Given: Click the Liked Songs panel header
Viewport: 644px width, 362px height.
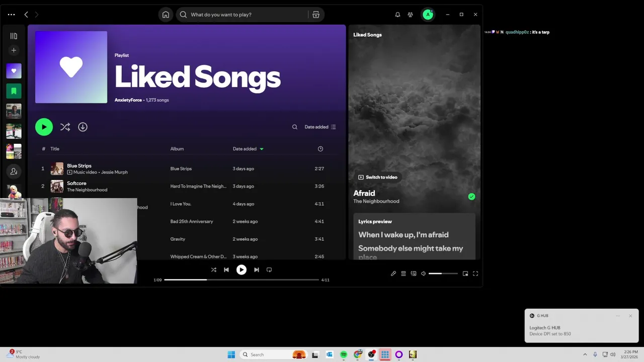Looking at the screenshot, I should 367,35.
